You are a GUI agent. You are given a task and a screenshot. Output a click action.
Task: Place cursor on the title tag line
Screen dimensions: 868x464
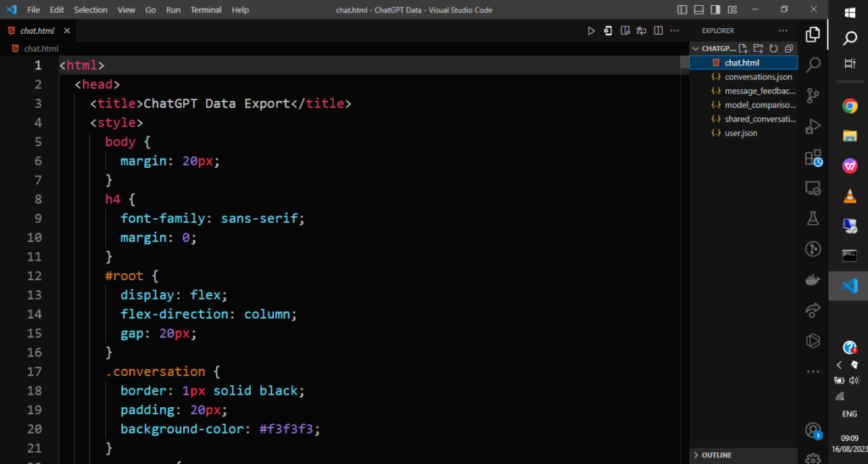click(x=220, y=103)
